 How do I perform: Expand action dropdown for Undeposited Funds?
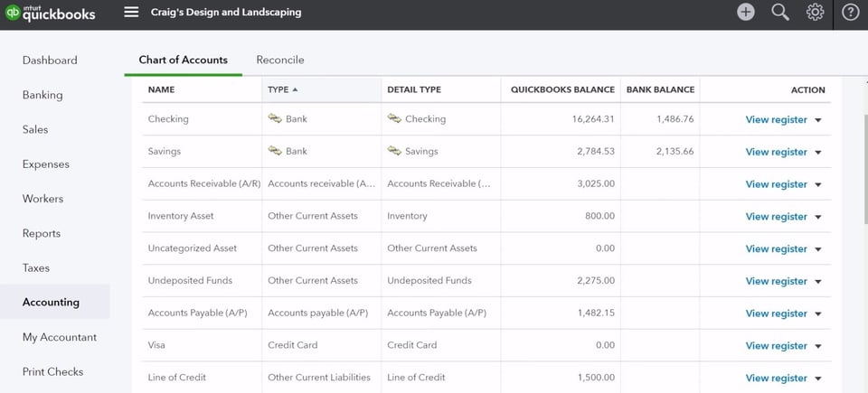818,281
